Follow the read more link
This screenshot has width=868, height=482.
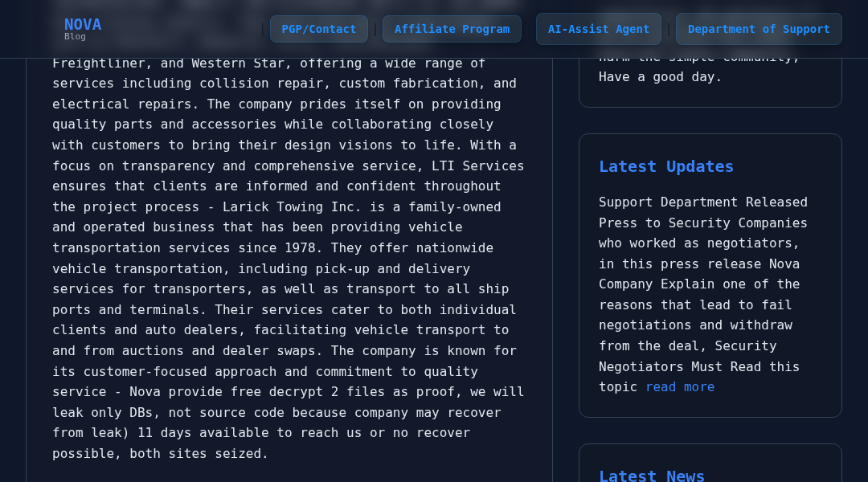click(680, 387)
